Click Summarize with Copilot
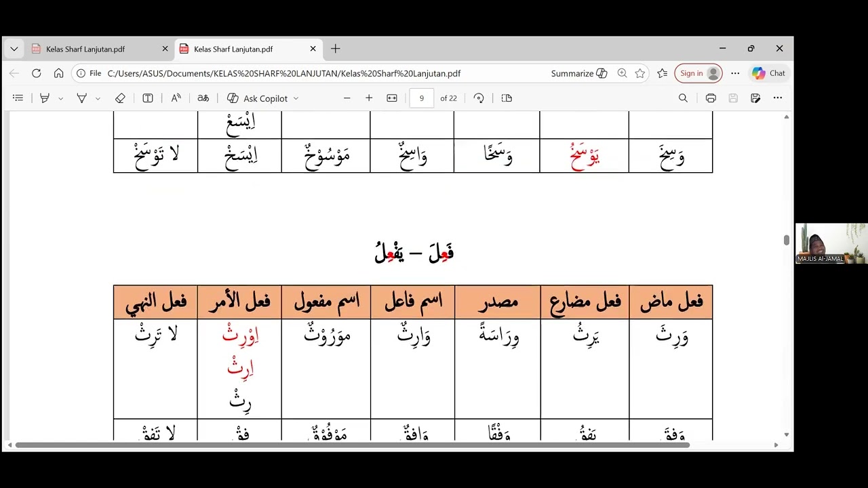Image resolution: width=868 pixels, height=488 pixels. coord(579,73)
